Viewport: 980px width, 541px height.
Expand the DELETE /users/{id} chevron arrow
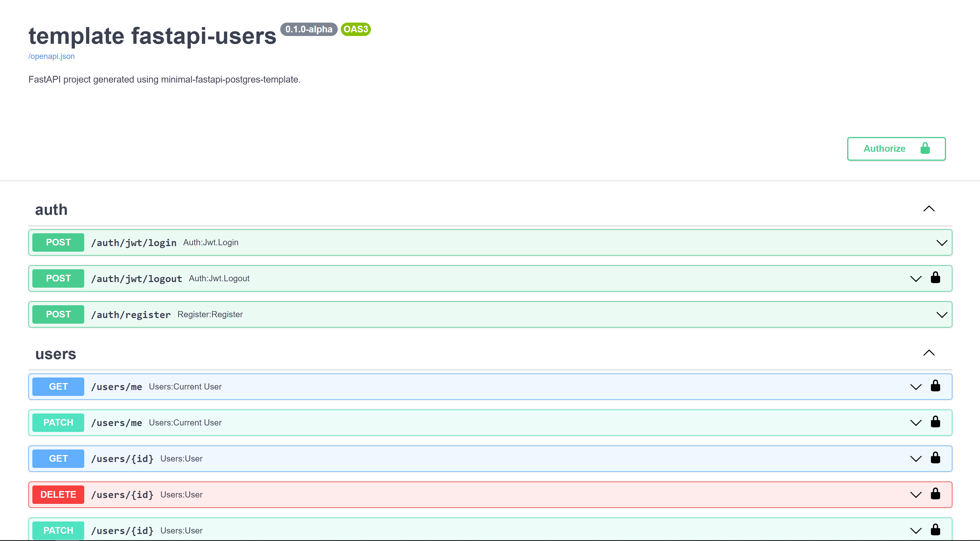[916, 495]
